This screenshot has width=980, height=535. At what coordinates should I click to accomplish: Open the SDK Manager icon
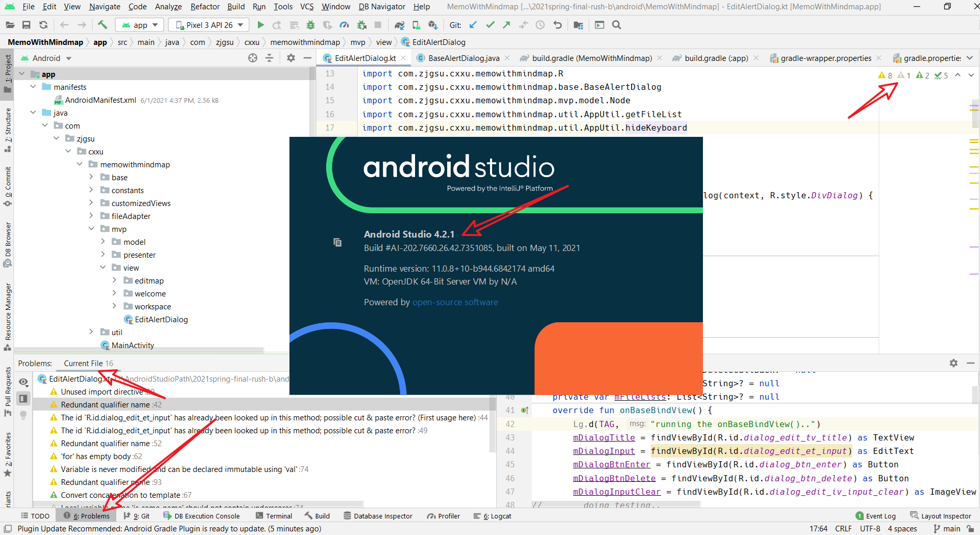(433, 25)
